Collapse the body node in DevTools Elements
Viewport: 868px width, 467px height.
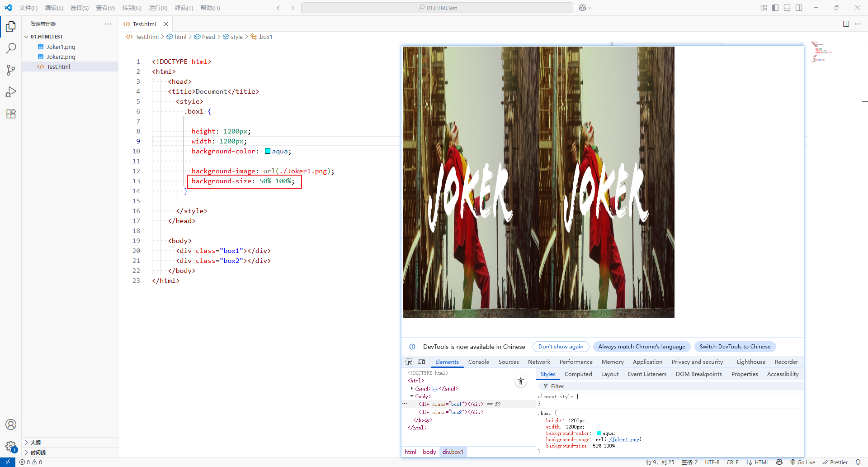(411, 396)
